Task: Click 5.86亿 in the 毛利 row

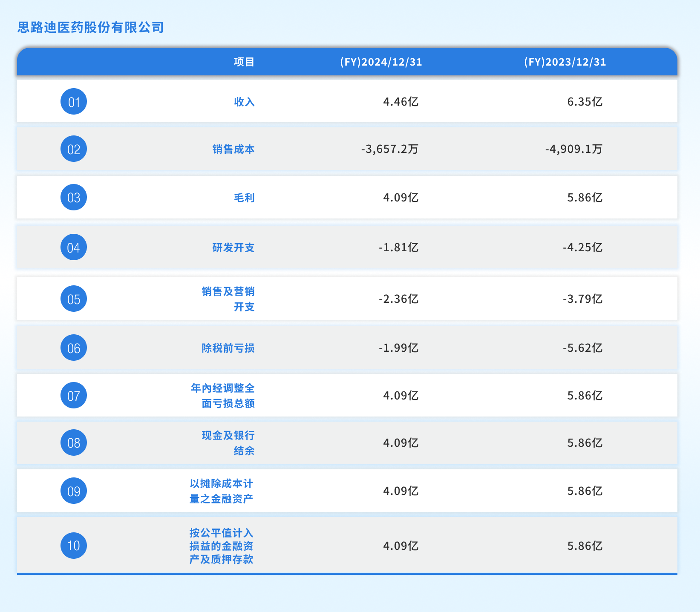Action: pos(585,198)
